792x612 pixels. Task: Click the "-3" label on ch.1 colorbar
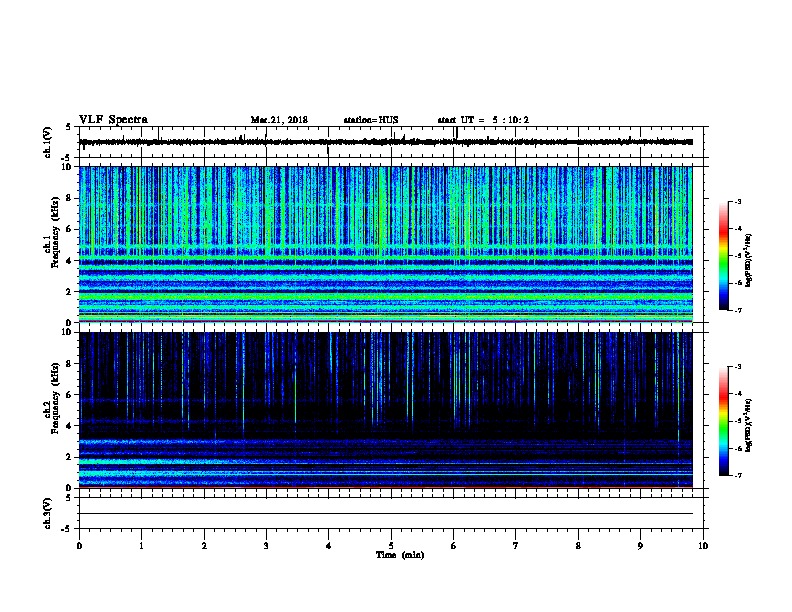(x=737, y=202)
